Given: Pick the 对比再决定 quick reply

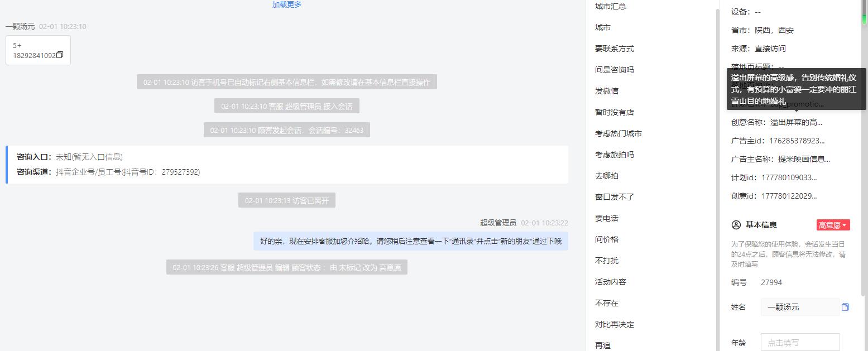Looking at the screenshot, I should 615,324.
